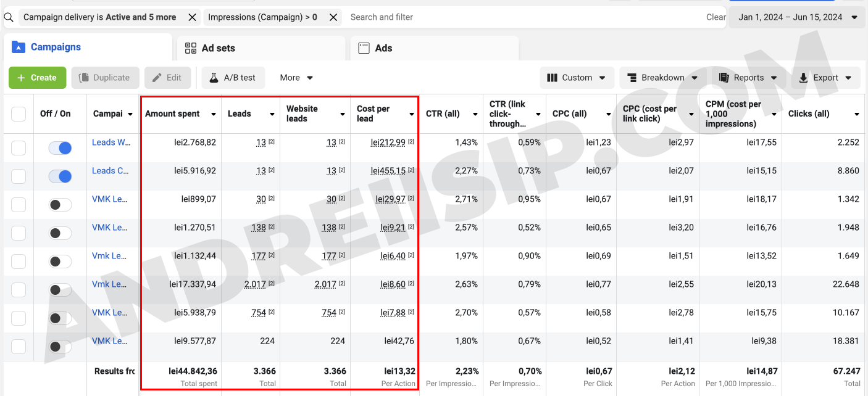Click the Duplicate button
This screenshot has height=396, width=868.
point(106,78)
